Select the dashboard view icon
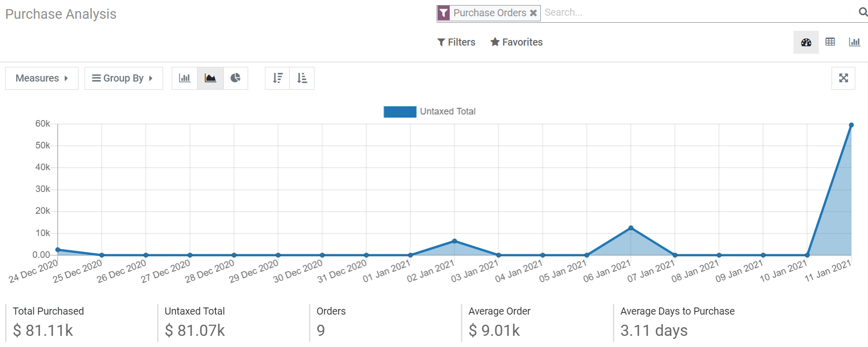868x347 pixels. pyautogui.click(x=806, y=42)
